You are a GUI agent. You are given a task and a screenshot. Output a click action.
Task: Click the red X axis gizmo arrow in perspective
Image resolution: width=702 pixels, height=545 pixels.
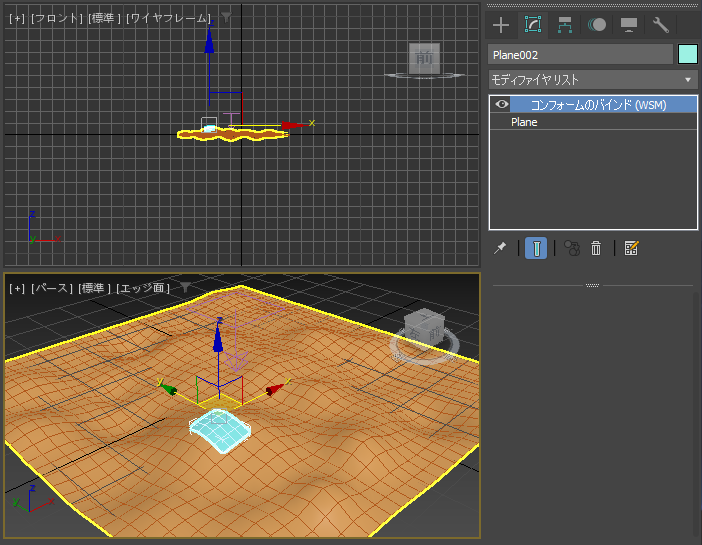click(x=276, y=389)
